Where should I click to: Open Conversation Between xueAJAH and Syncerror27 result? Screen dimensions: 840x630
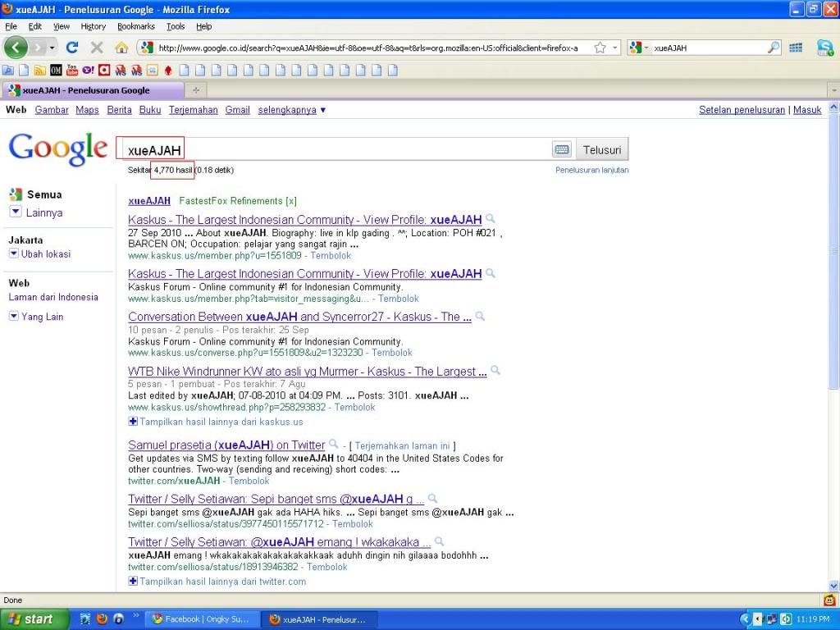coord(299,317)
